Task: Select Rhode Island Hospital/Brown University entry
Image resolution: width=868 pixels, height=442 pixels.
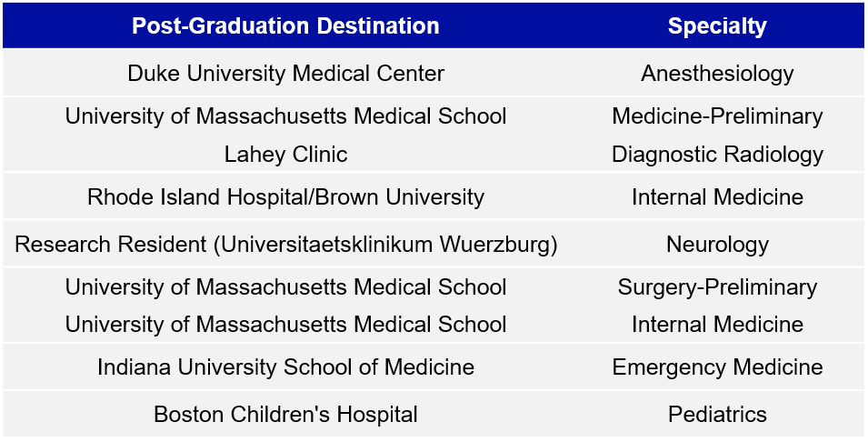Action: click(285, 196)
